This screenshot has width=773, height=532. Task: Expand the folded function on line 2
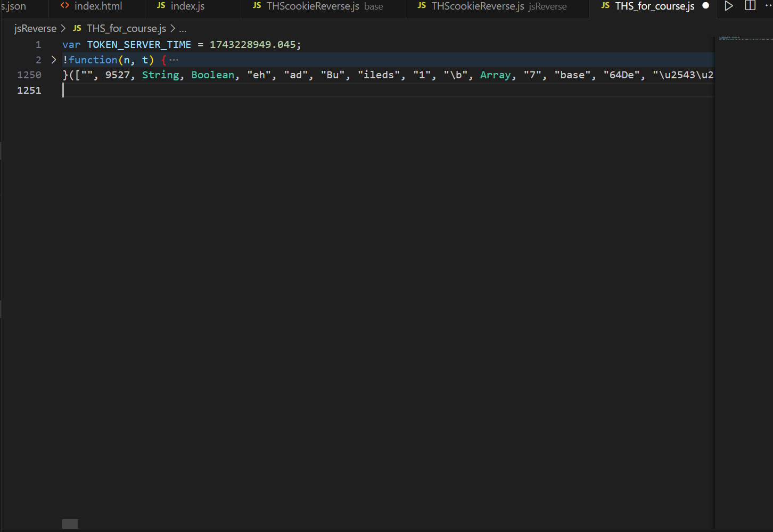coord(53,60)
